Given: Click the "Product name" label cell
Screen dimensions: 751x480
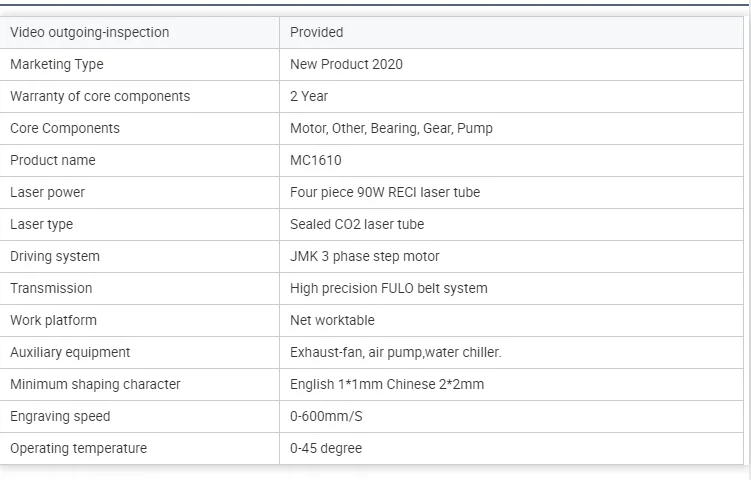Looking at the screenshot, I should (x=53, y=160).
